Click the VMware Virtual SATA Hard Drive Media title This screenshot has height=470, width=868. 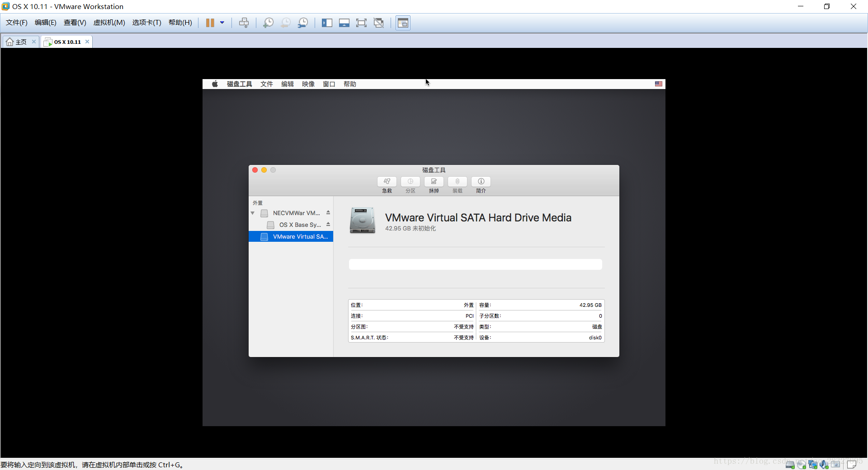478,218
